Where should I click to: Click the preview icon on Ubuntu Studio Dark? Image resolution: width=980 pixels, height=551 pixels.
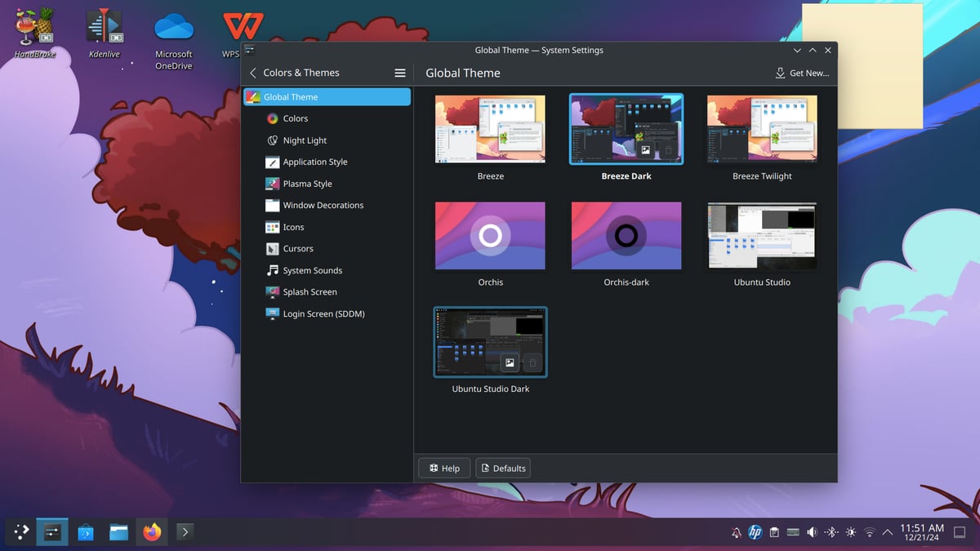[x=510, y=362]
